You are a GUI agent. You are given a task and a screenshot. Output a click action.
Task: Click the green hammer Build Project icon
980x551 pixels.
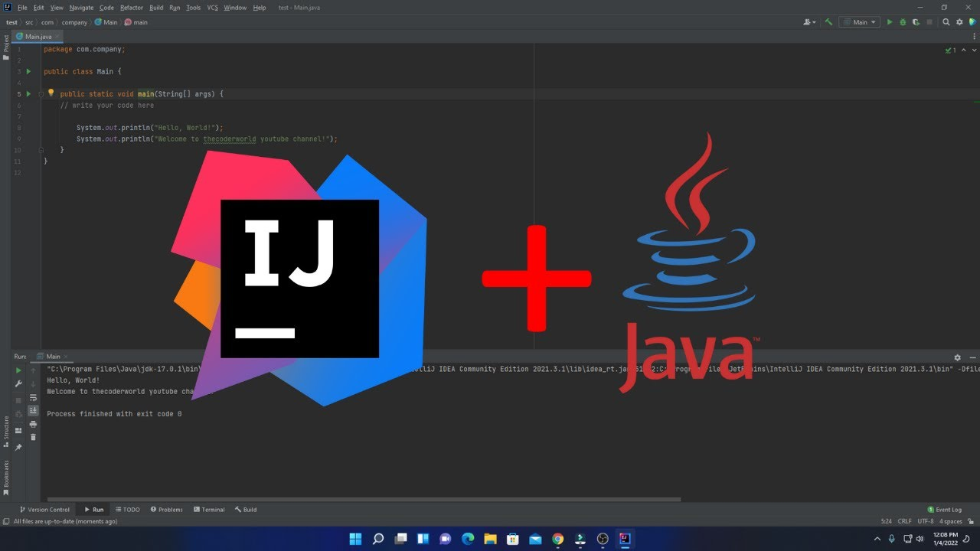click(x=828, y=22)
